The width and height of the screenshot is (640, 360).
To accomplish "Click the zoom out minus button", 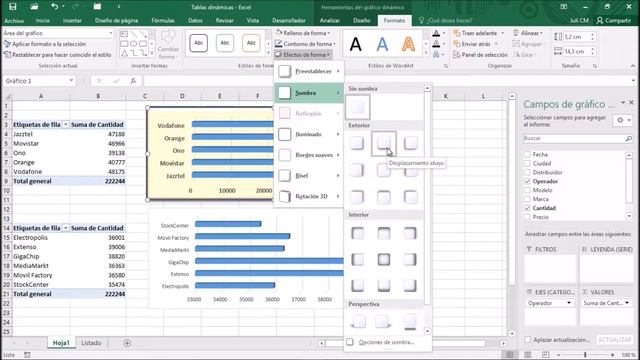I will (x=558, y=355).
